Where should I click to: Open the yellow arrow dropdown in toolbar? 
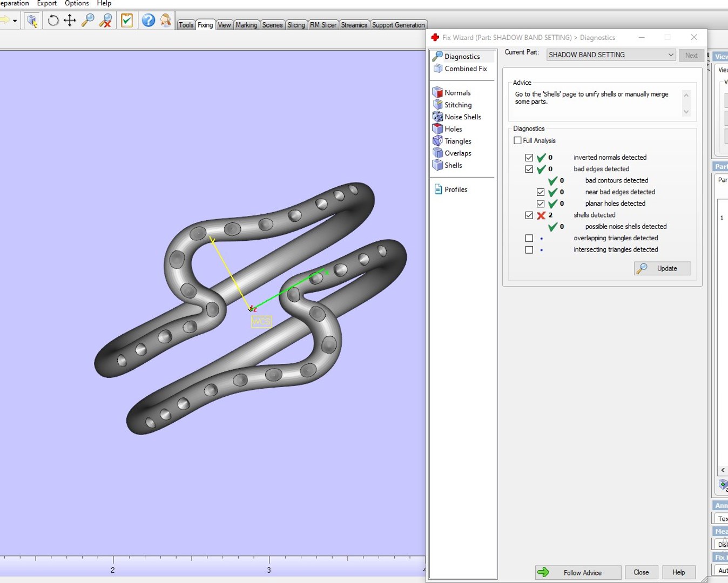pos(15,21)
